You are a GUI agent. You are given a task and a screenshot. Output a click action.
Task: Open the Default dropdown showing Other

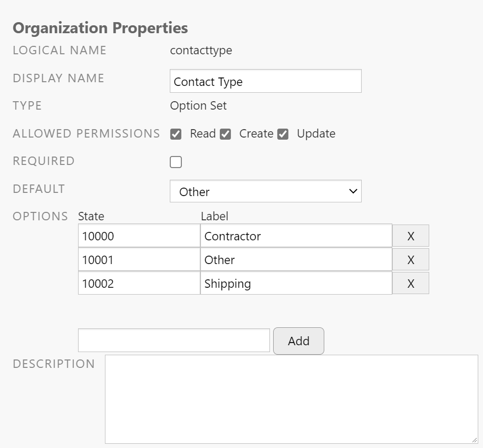click(266, 191)
